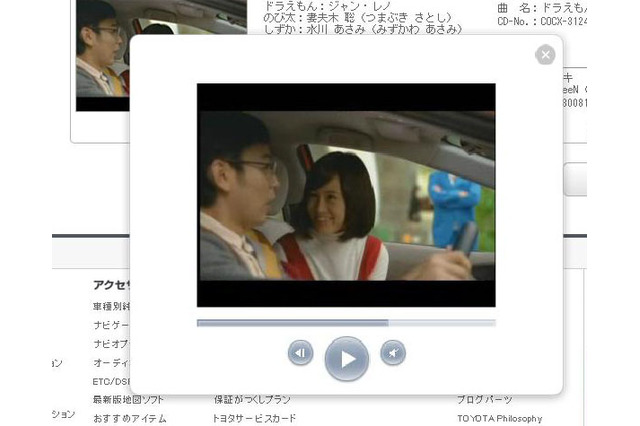Click the アクセサ section heading
This screenshot has width=640, height=426.
[x=111, y=285]
